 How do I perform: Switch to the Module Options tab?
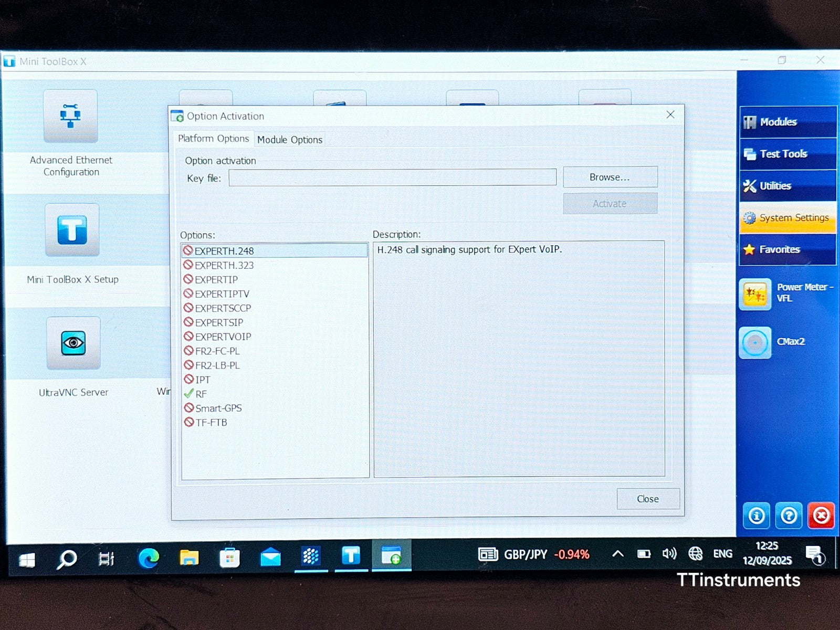tap(289, 140)
